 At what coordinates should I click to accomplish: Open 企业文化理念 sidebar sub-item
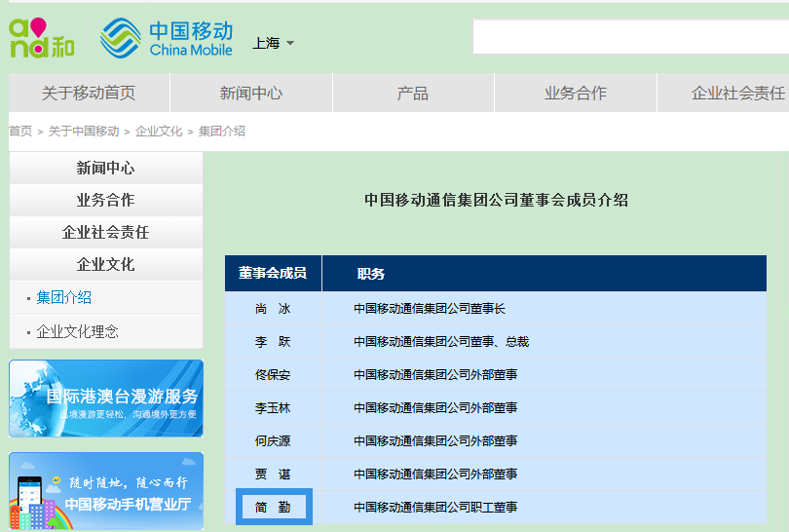coord(78,331)
